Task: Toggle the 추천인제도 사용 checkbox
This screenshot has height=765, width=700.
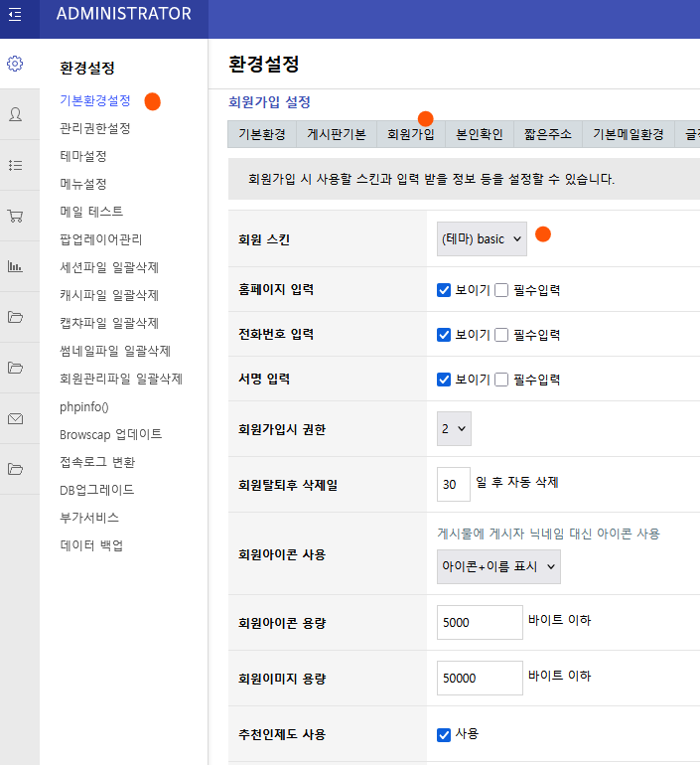Action: click(444, 734)
